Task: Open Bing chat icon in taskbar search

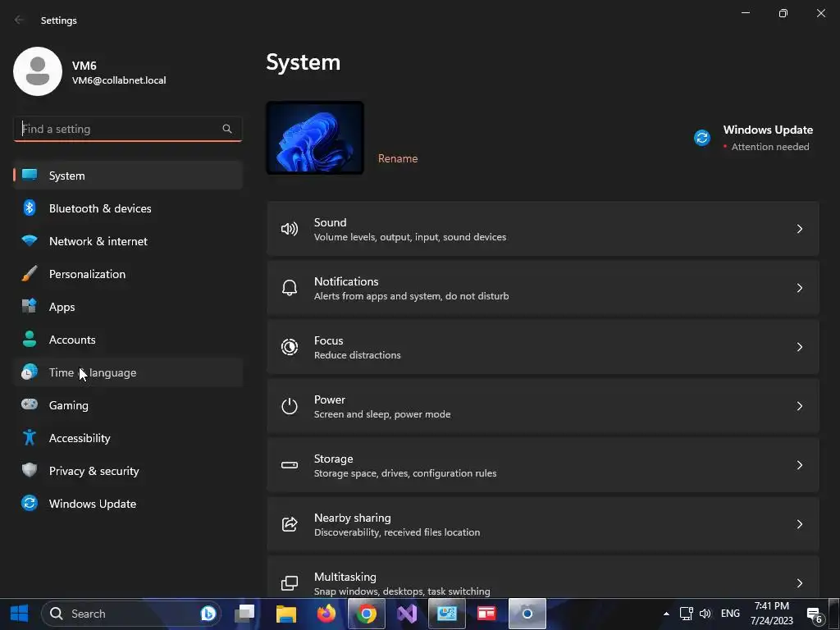Action: click(208, 614)
